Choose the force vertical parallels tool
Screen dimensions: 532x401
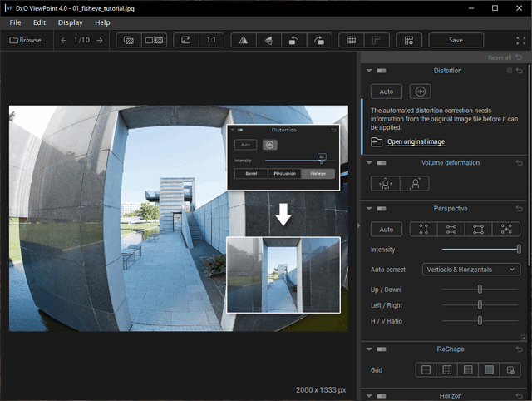pyautogui.click(x=423, y=229)
